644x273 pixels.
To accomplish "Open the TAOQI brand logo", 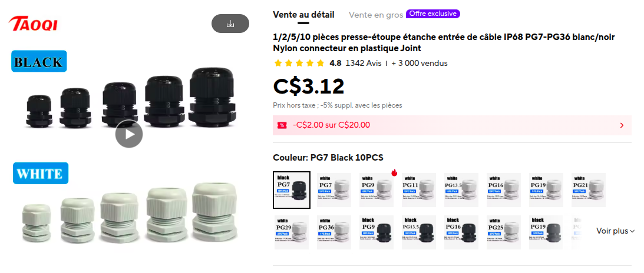I will (x=33, y=24).
